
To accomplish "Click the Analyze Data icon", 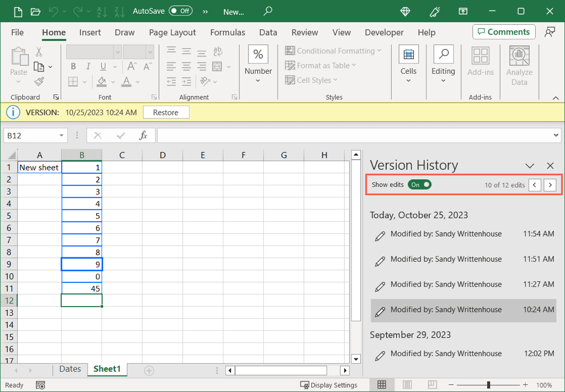I will [x=519, y=56].
